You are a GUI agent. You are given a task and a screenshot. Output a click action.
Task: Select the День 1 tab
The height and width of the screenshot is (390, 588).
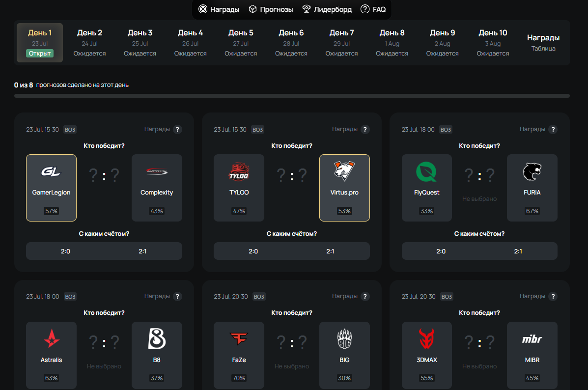40,43
